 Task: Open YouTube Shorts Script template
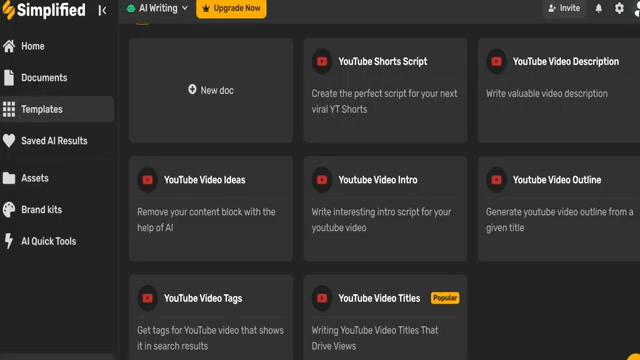tap(385, 90)
